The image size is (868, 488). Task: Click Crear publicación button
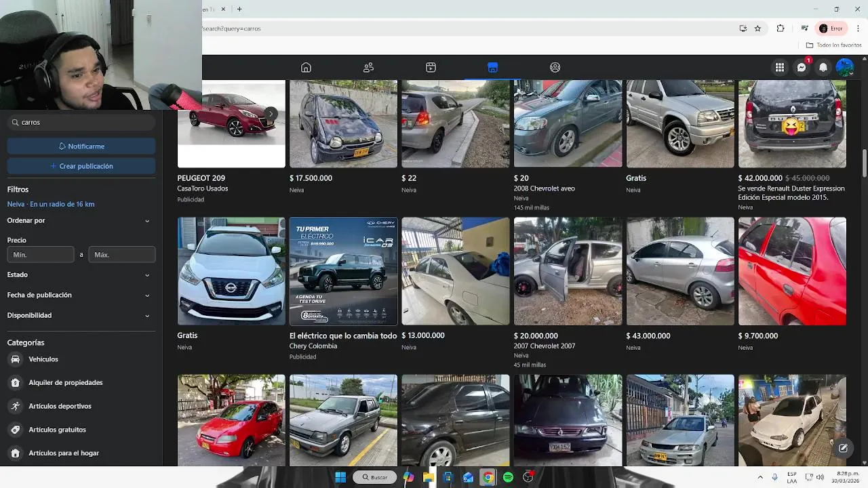pyautogui.click(x=81, y=165)
